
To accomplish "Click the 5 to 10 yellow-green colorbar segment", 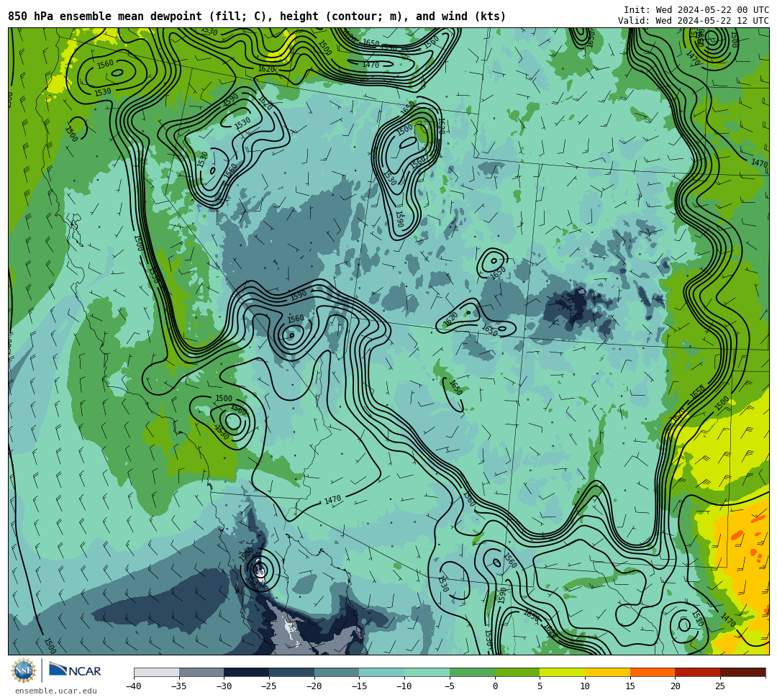I will [562, 672].
